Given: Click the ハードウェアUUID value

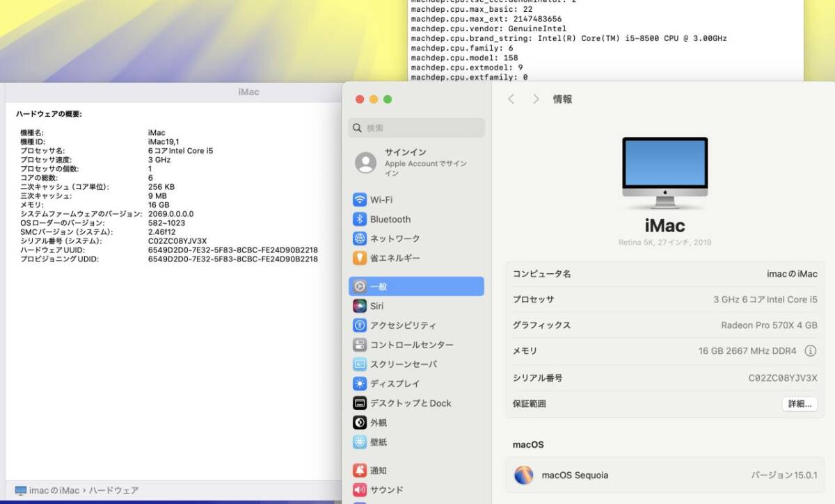Looking at the screenshot, I should point(233,250).
